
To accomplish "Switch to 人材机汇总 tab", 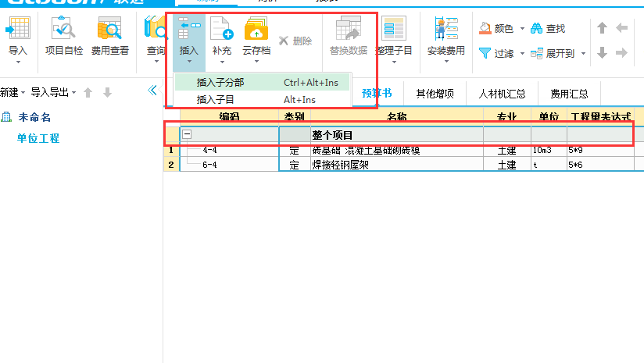I will (502, 94).
